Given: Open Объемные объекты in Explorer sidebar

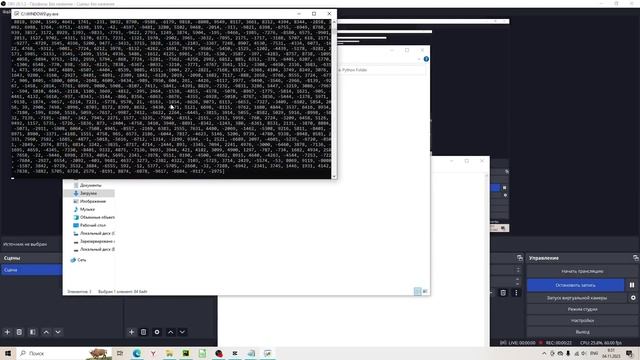Looking at the screenshot, I should [94, 217].
